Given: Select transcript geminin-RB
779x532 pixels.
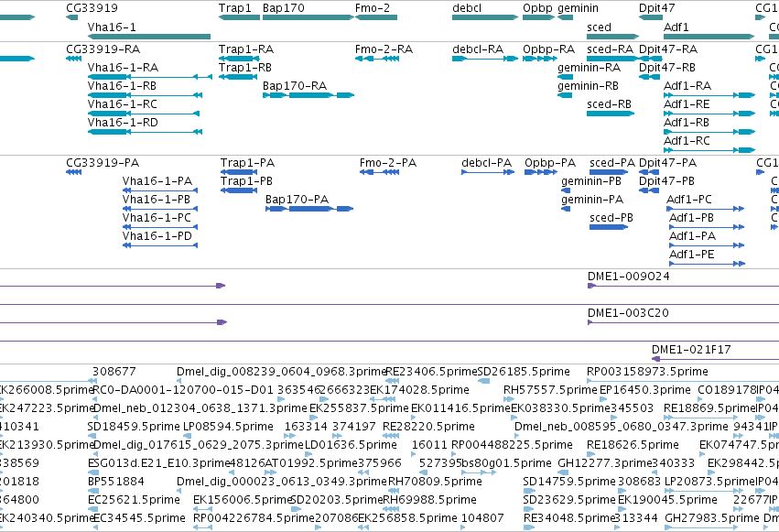Looking at the screenshot, I should coord(588,86).
